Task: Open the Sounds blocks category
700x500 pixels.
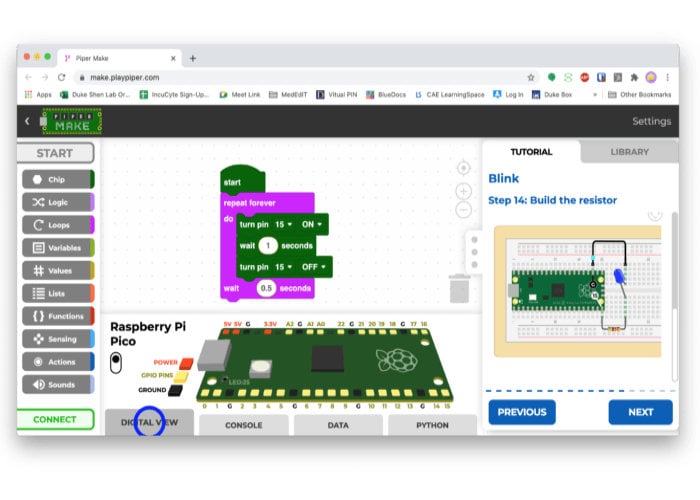Action: tap(58, 384)
